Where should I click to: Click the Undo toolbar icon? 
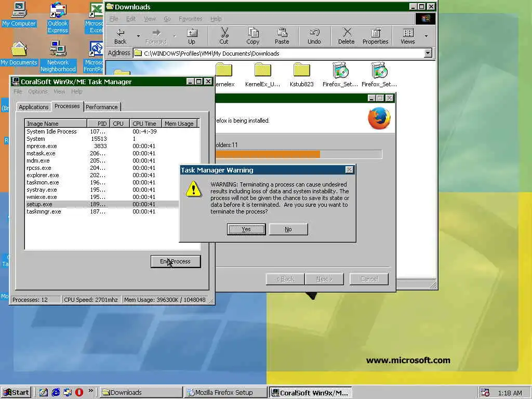pyautogui.click(x=314, y=36)
